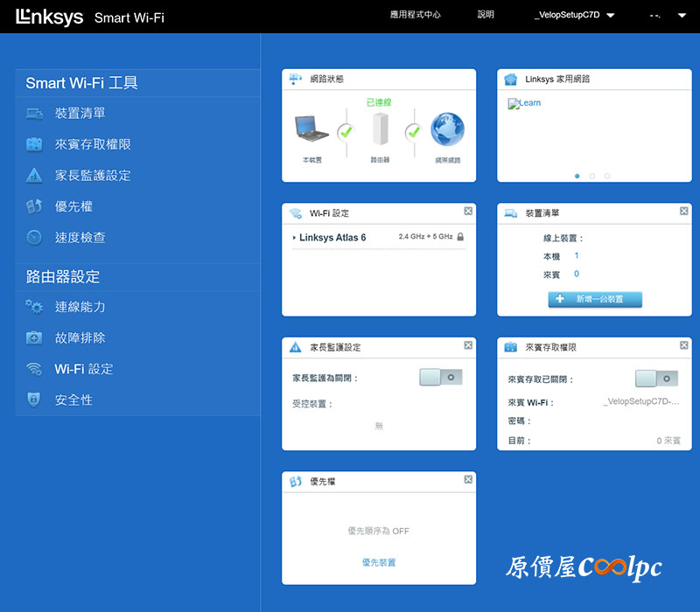Open the 連線能力 gears icon
Viewport: 700px width, 612px height.
[x=34, y=307]
